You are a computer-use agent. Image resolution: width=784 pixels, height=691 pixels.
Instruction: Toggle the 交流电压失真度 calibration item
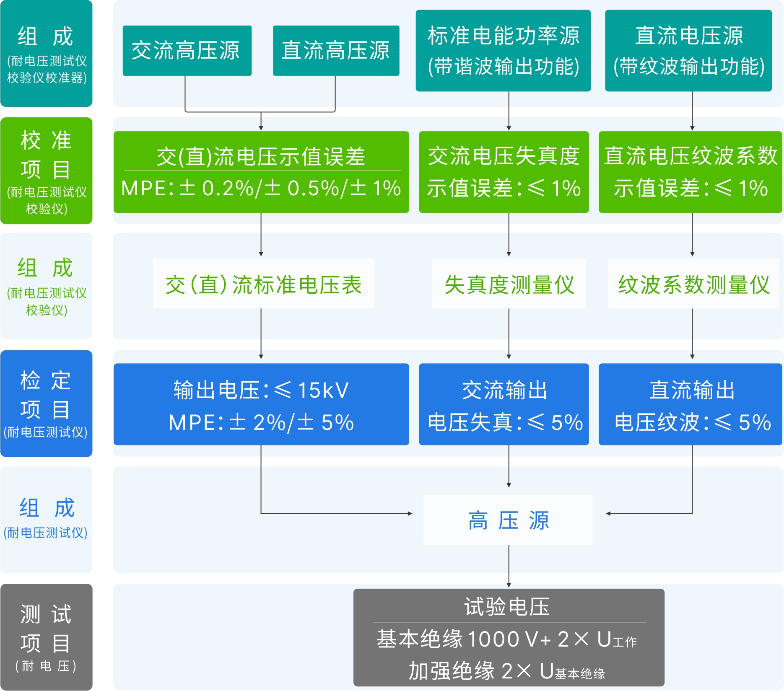pyautogui.click(x=503, y=172)
